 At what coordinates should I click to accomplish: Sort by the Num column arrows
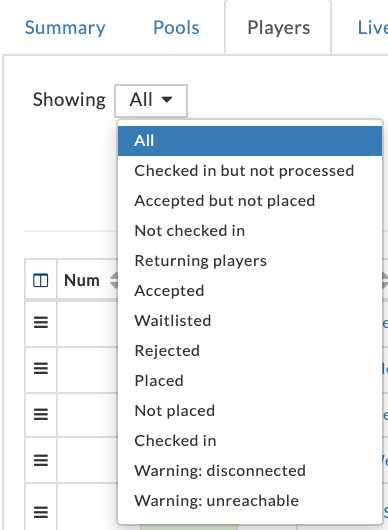tap(114, 281)
